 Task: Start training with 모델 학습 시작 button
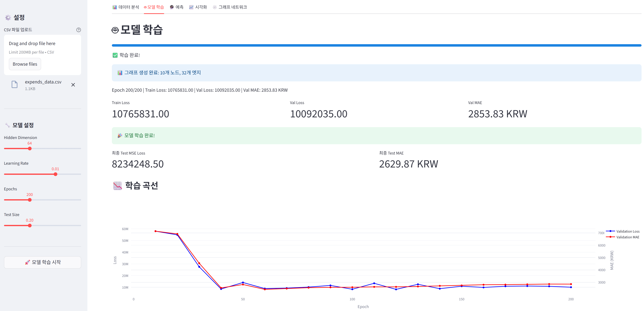[42, 262]
